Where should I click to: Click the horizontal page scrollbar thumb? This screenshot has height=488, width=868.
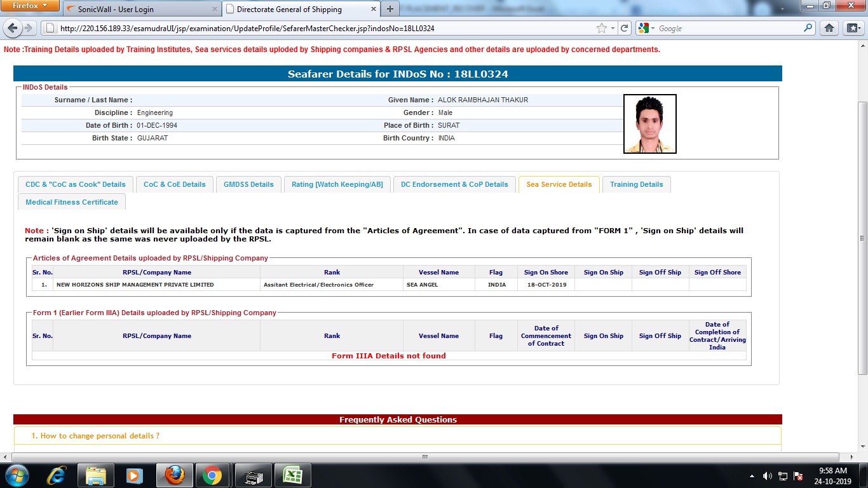click(424, 457)
